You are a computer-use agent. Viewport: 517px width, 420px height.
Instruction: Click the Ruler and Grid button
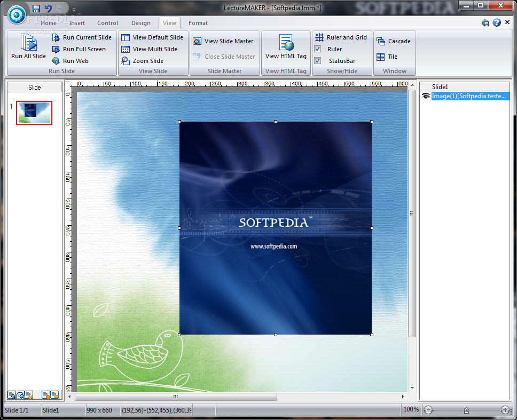pos(341,37)
